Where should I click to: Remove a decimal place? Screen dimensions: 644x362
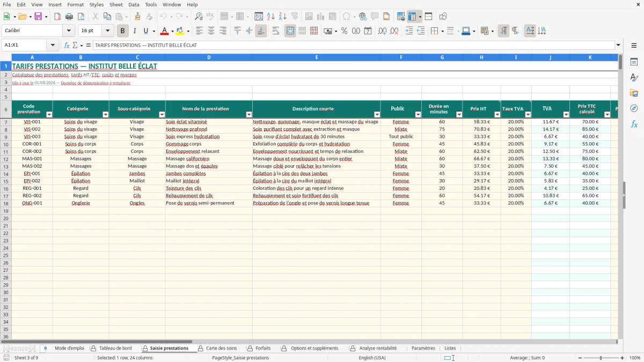394,31
